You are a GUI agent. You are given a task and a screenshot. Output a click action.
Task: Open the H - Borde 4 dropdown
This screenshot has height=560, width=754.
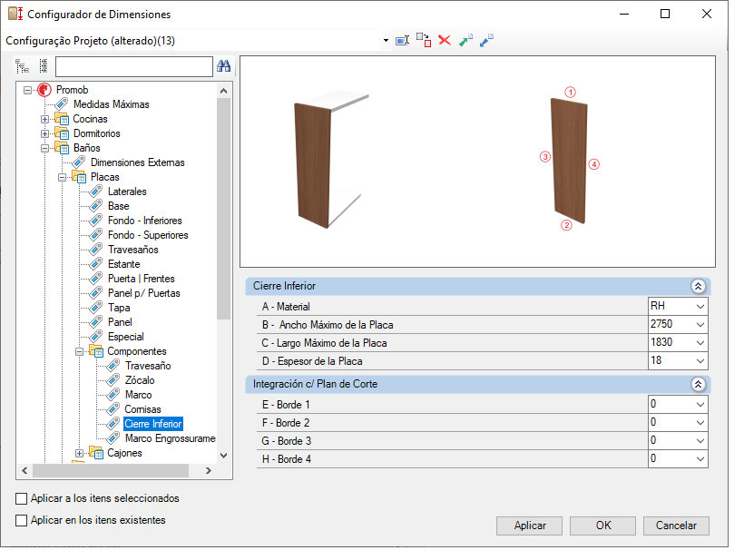[700, 459]
